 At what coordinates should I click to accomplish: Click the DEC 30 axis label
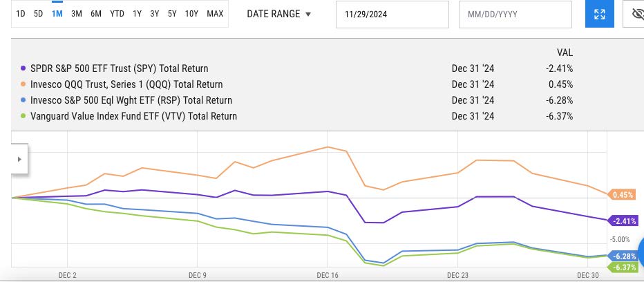tap(588, 275)
